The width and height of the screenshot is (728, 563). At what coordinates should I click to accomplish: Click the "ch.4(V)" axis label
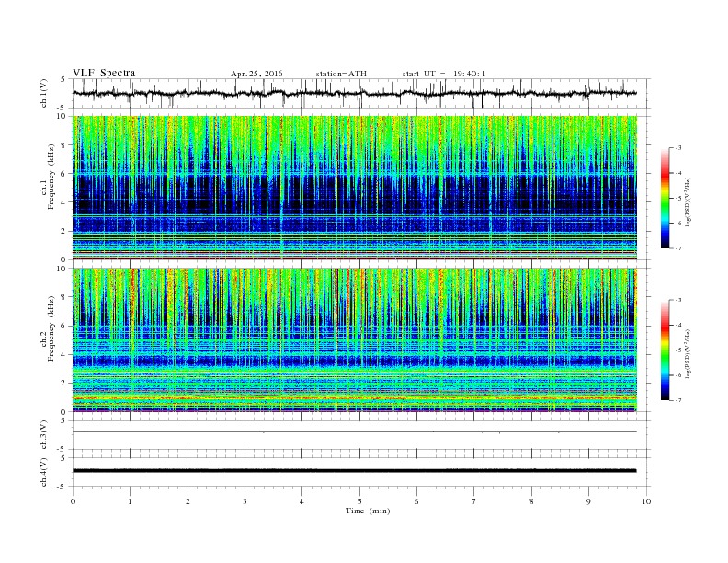pyautogui.click(x=43, y=472)
